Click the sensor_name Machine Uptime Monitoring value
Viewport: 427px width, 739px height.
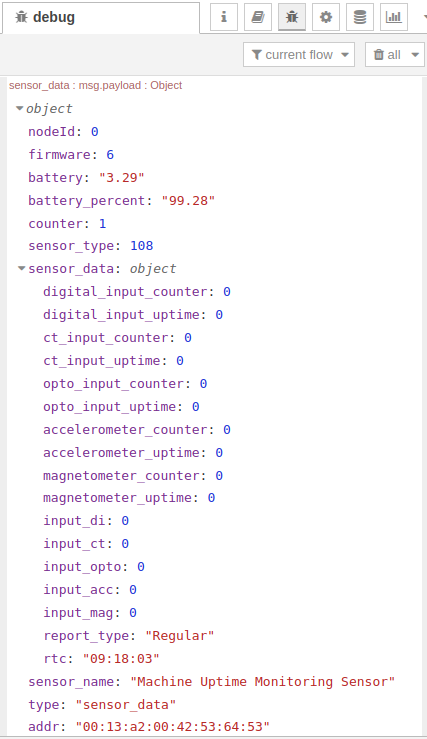pos(263,682)
